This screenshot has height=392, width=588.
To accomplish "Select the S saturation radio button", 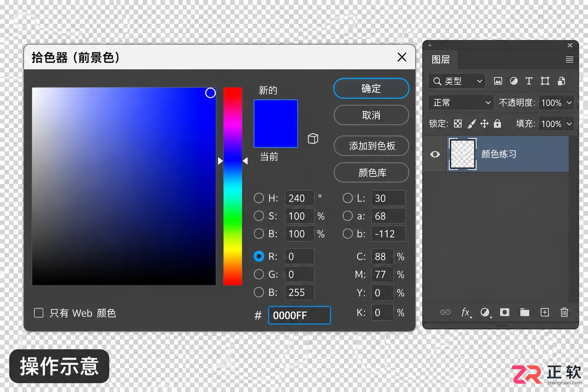I will pyautogui.click(x=259, y=216).
